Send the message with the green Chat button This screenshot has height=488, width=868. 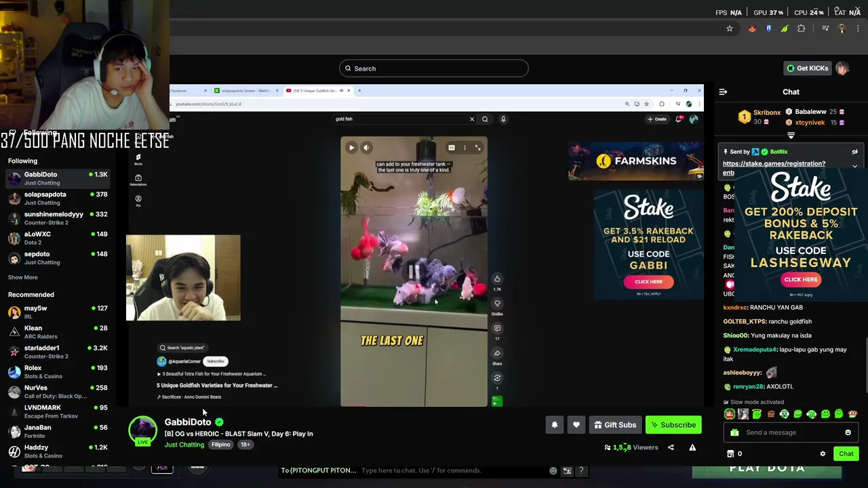846,454
